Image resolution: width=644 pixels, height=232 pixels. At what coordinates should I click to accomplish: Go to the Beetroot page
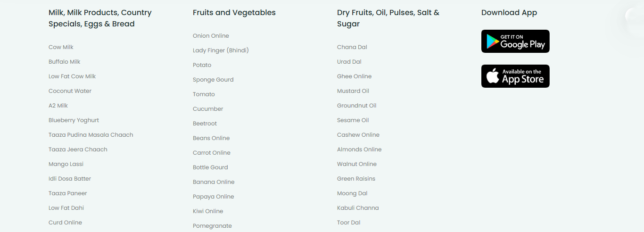coord(205,124)
